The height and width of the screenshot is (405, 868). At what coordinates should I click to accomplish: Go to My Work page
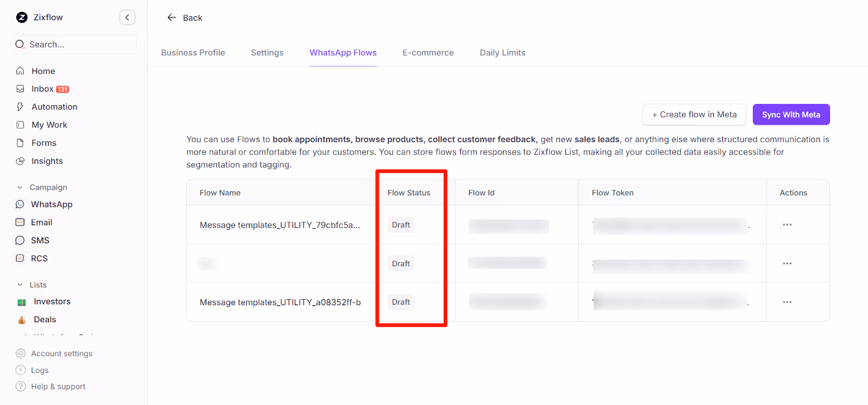tap(49, 125)
